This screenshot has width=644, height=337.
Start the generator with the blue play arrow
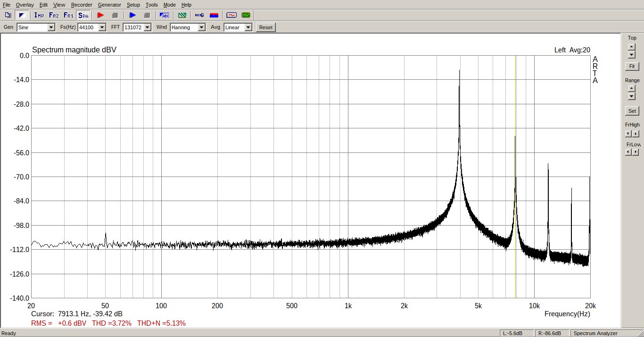coord(132,15)
